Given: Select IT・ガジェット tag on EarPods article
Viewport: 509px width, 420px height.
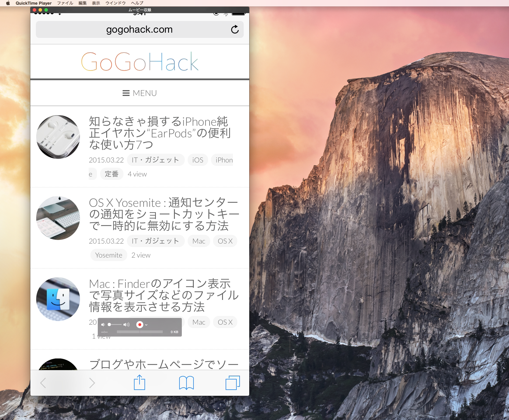Looking at the screenshot, I should pos(156,160).
